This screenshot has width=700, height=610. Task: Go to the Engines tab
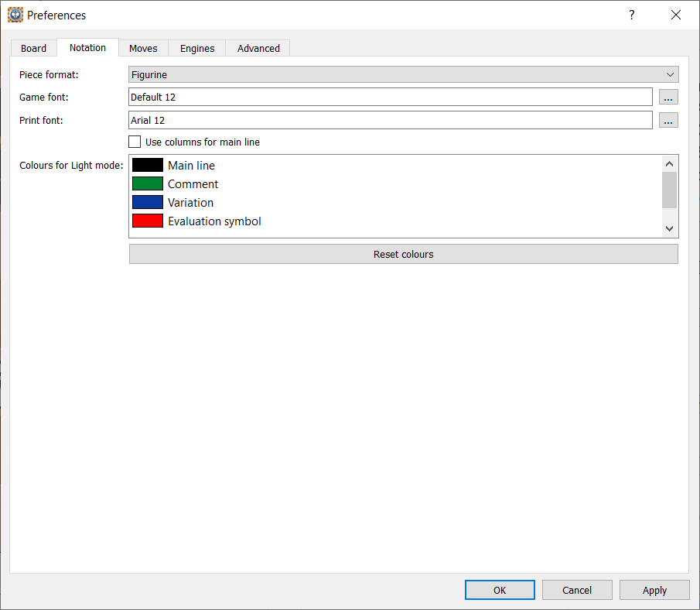click(x=197, y=48)
